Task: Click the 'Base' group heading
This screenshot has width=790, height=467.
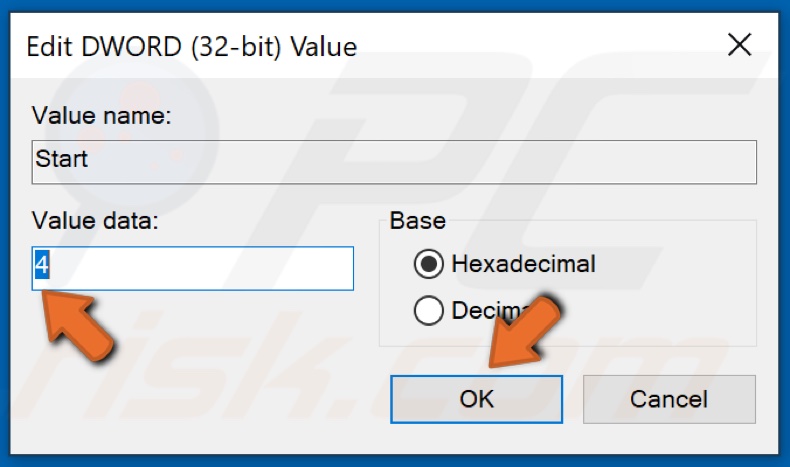Action: [x=418, y=221]
